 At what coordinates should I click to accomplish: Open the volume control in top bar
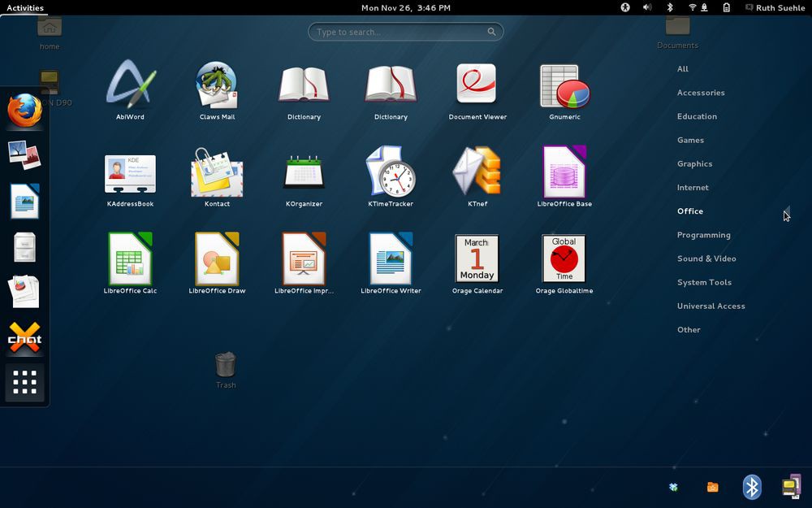coord(647,7)
